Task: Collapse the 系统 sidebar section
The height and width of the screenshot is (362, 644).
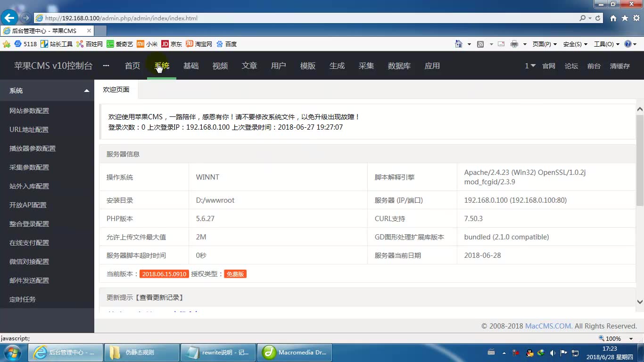Action: pos(86,90)
